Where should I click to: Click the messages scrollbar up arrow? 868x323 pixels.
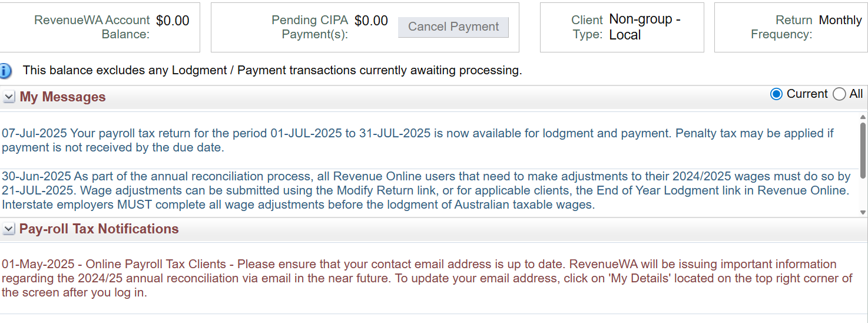point(863,117)
